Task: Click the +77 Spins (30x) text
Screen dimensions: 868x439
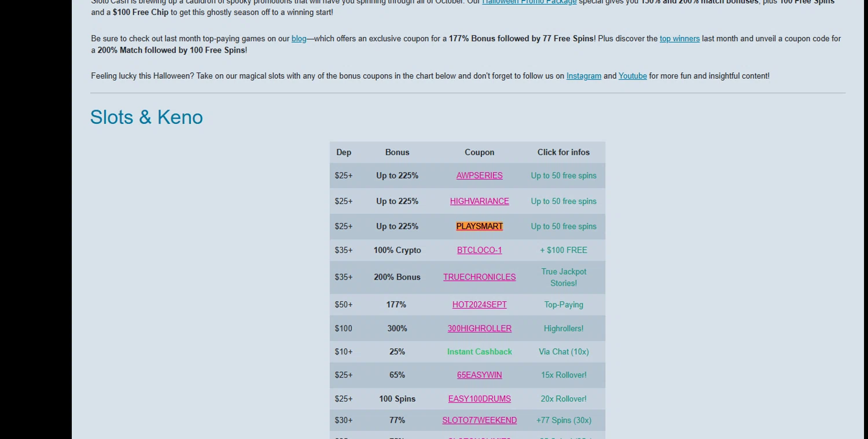Action: click(x=564, y=420)
